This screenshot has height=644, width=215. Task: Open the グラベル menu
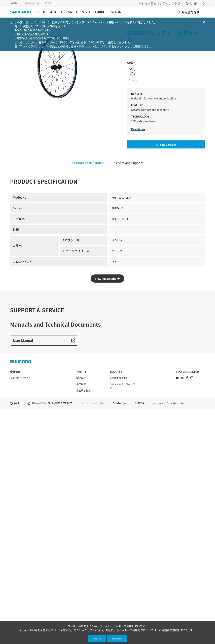coord(66,12)
